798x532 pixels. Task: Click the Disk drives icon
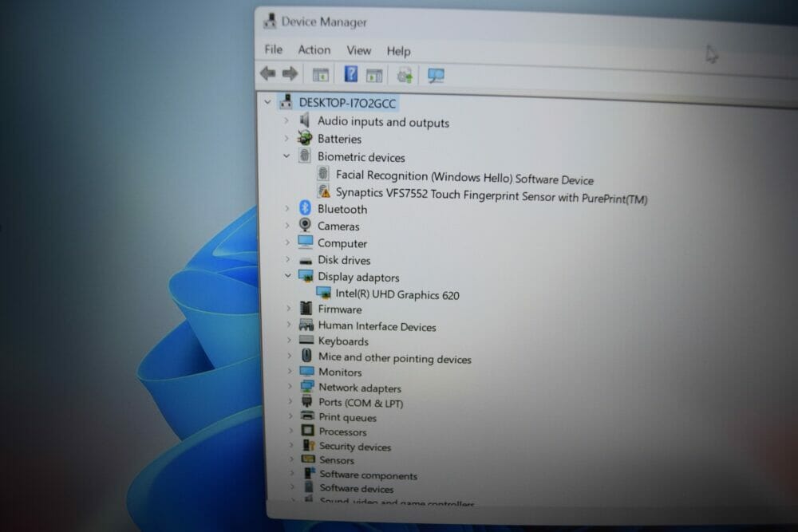coord(306,260)
